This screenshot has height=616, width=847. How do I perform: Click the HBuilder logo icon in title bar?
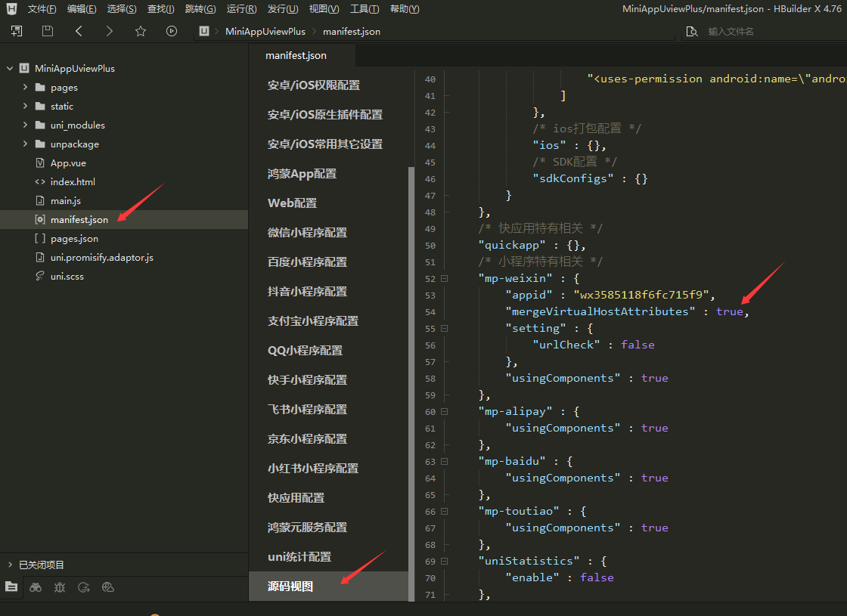tap(11, 8)
